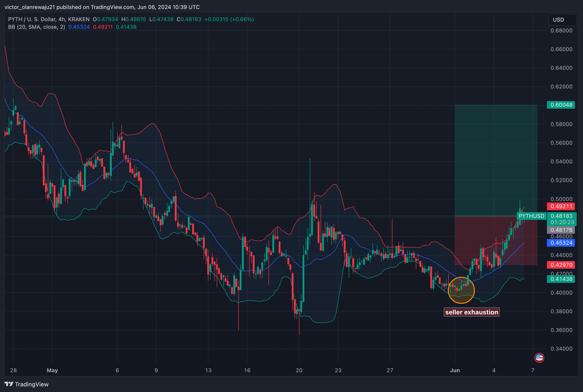Click the blue 0.45324 axis price label
The height and width of the screenshot is (392, 583).
[560, 243]
